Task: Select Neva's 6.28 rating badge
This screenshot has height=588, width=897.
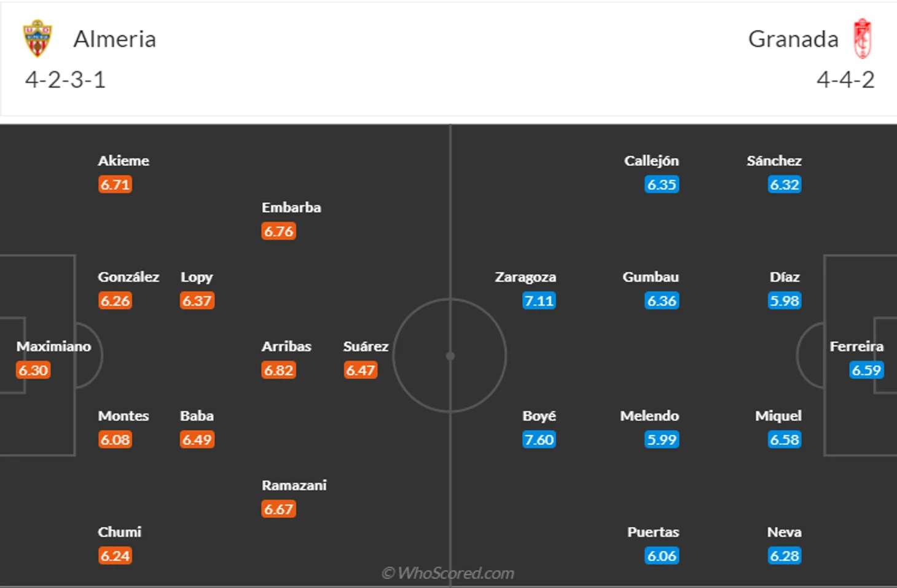Action: (785, 555)
